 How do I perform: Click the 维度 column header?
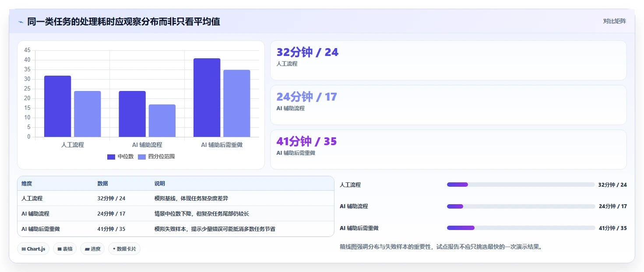click(27, 184)
